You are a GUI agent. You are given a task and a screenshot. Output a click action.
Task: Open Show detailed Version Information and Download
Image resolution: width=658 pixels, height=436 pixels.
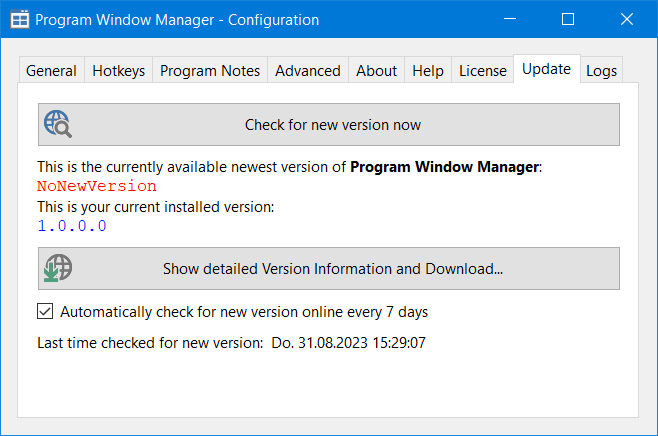tap(332, 269)
